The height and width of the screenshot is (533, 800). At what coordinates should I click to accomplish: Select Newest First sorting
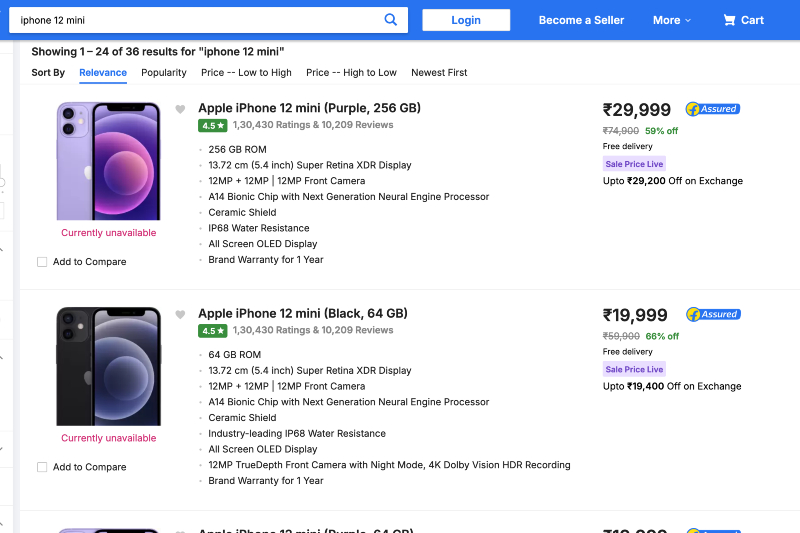pos(439,73)
